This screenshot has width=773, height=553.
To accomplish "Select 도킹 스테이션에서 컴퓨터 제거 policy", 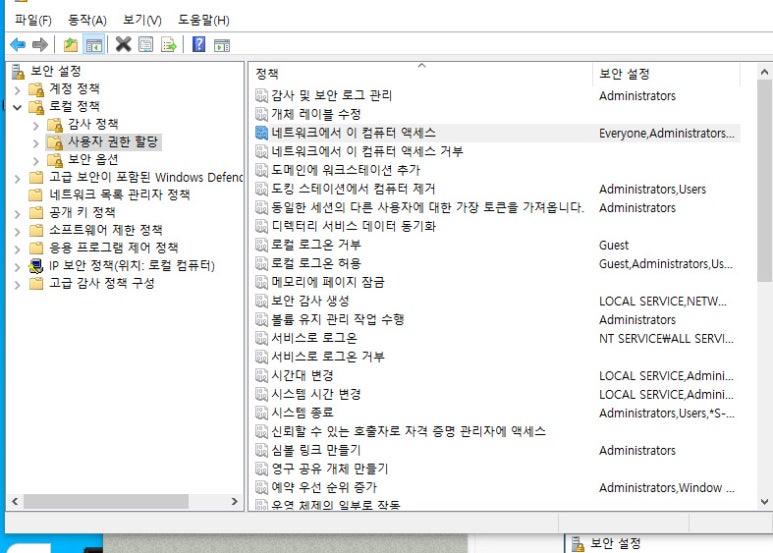I will point(353,189).
